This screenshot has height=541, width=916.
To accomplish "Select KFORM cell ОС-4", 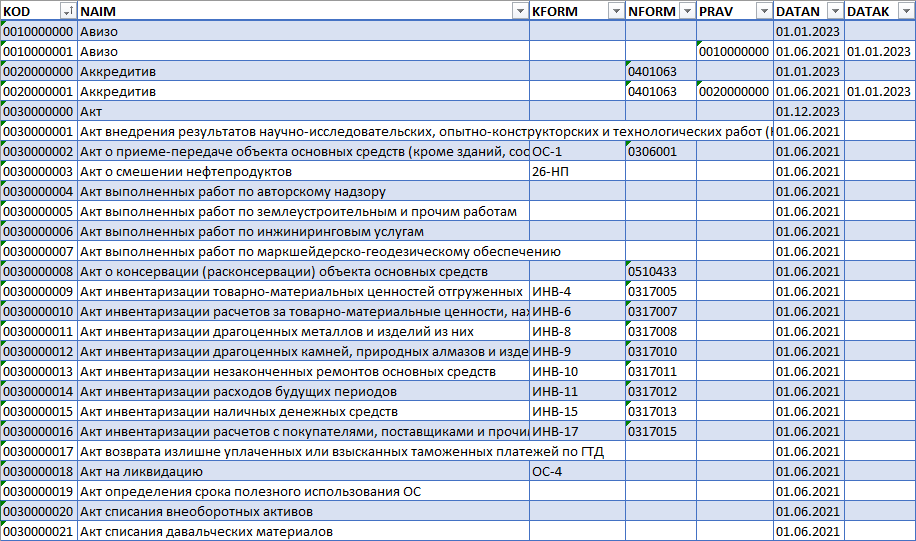I will [577, 471].
